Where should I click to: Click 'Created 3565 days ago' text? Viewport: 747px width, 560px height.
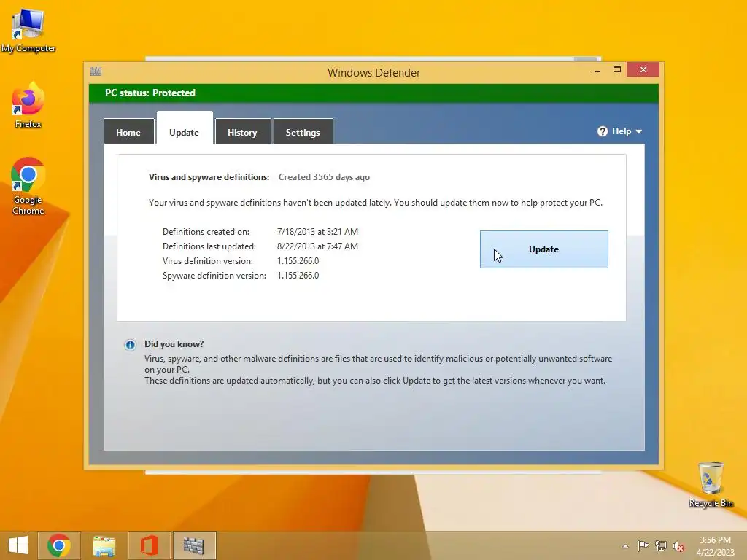click(324, 177)
